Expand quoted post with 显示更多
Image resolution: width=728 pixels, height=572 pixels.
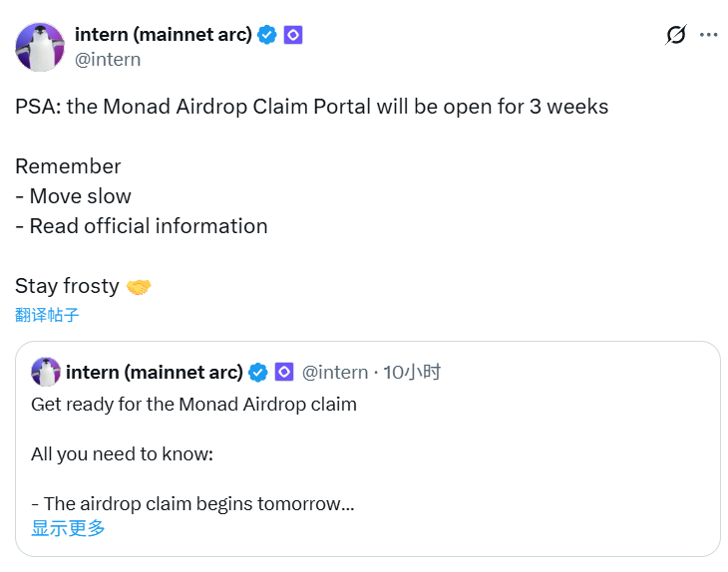point(68,528)
